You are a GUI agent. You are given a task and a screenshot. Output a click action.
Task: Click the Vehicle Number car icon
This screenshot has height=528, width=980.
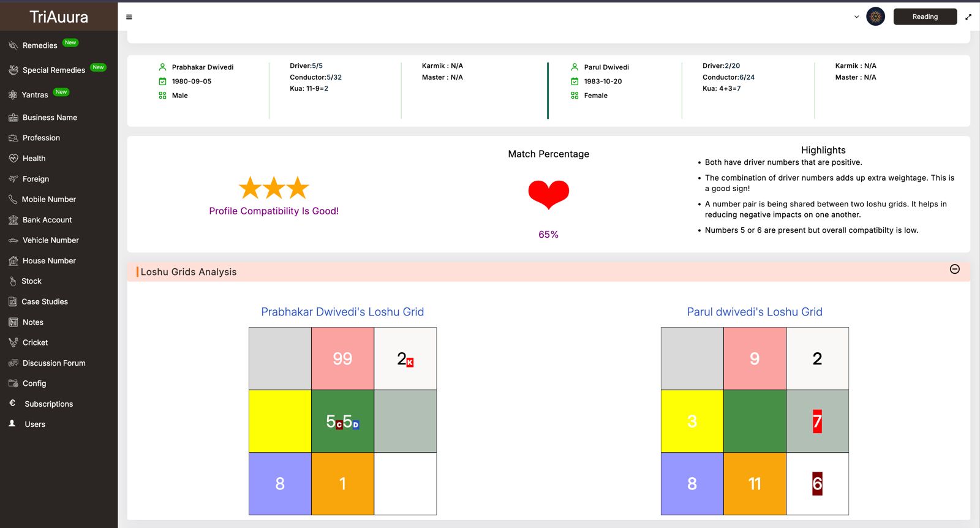point(13,241)
